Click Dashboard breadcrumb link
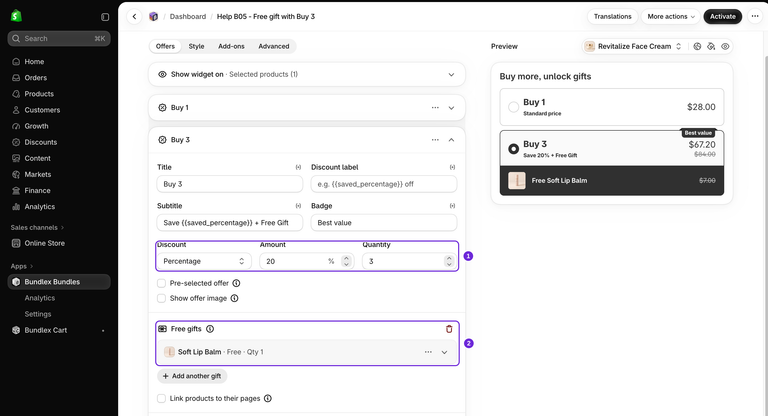 click(188, 17)
